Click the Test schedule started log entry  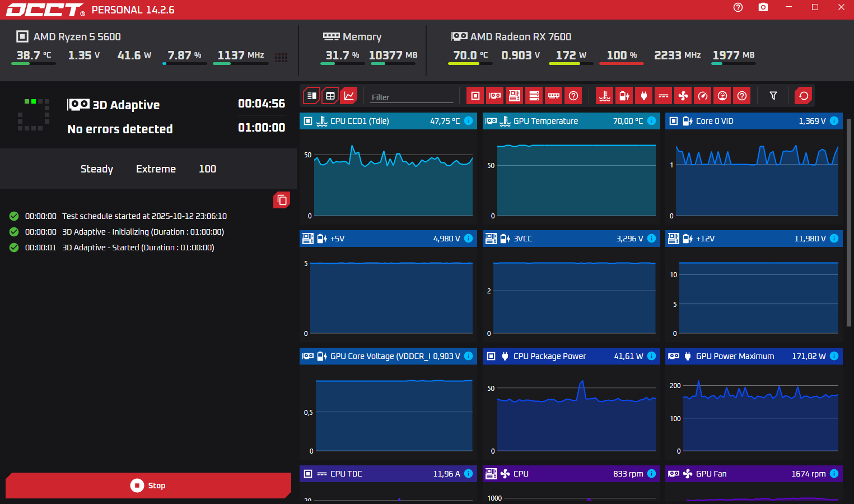coord(144,216)
